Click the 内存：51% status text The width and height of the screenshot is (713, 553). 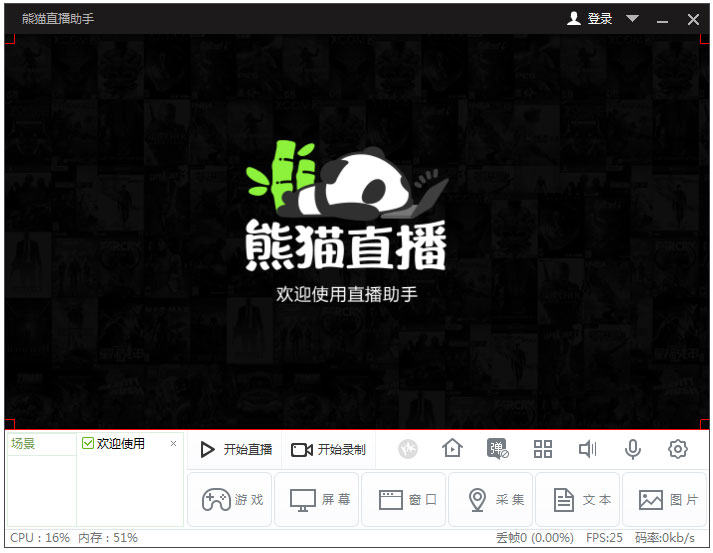(x=108, y=538)
